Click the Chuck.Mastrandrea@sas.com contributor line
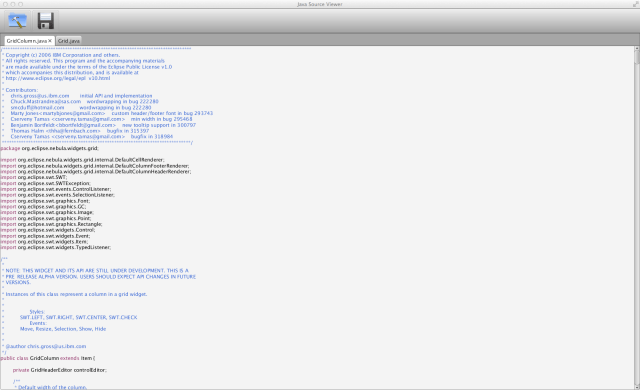This screenshot has height=390, width=640. tap(84, 102)
